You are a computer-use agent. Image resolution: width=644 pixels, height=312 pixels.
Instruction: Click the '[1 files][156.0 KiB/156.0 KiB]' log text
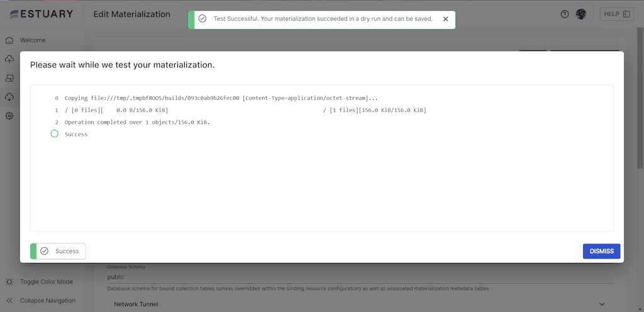pyautogui.click(x=378, y=111)
